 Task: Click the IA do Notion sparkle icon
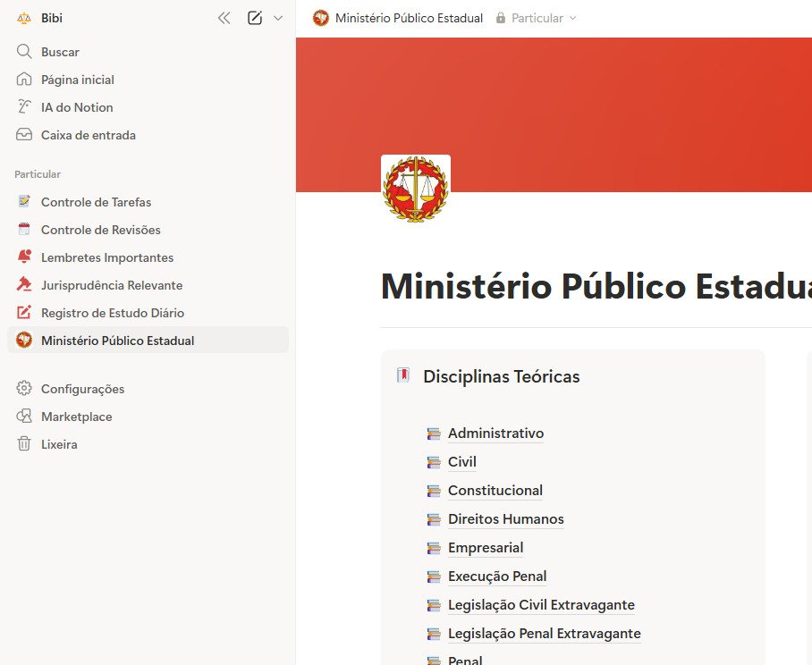click(23, 107)
